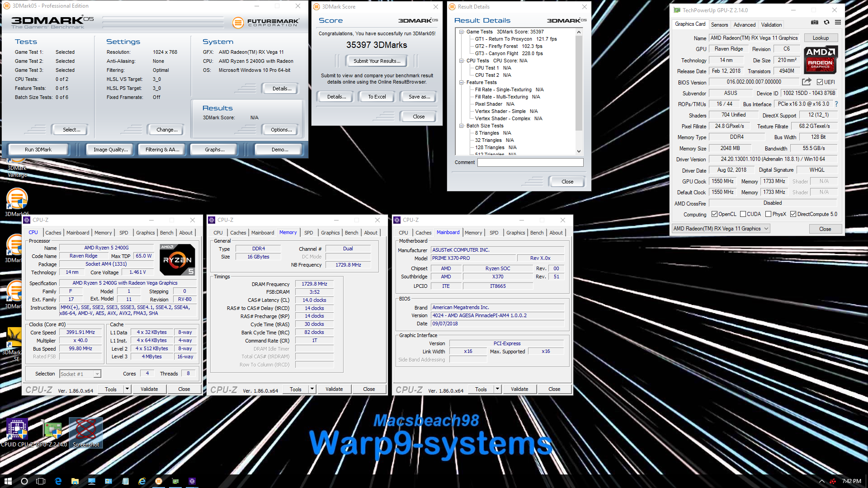Toggle OpenCL checkbox in GPU-Z

[x=714, y=214]
